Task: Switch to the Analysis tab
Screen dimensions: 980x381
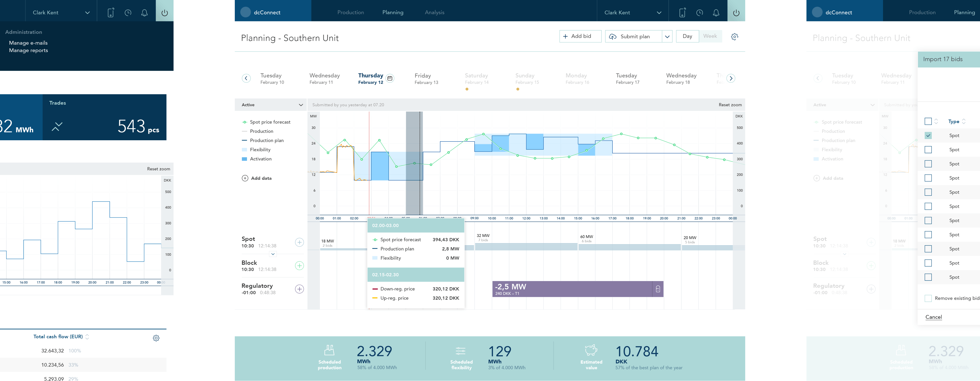Action: point(434,12)
